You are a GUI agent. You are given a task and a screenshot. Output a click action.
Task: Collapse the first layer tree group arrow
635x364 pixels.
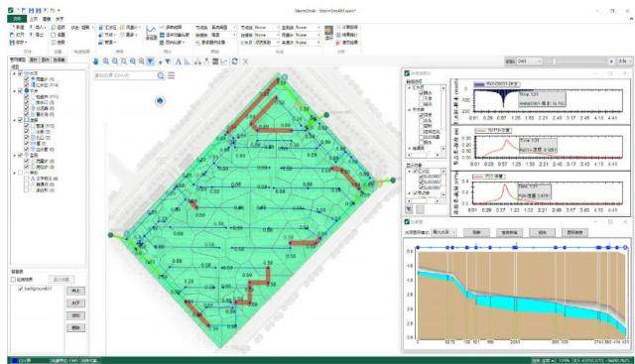[15, 73]
